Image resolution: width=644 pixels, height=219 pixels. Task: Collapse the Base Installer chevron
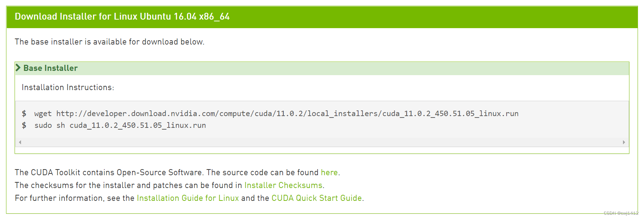coord(18,68)
